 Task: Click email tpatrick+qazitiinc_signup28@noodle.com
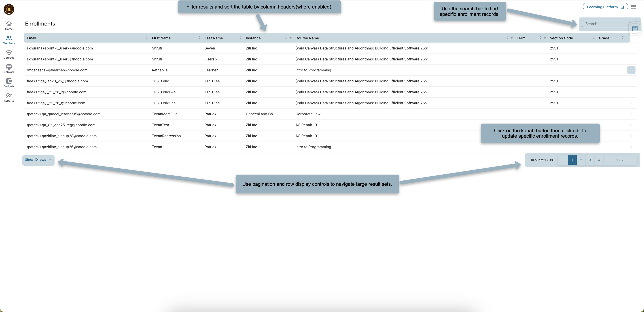point(61,136)
